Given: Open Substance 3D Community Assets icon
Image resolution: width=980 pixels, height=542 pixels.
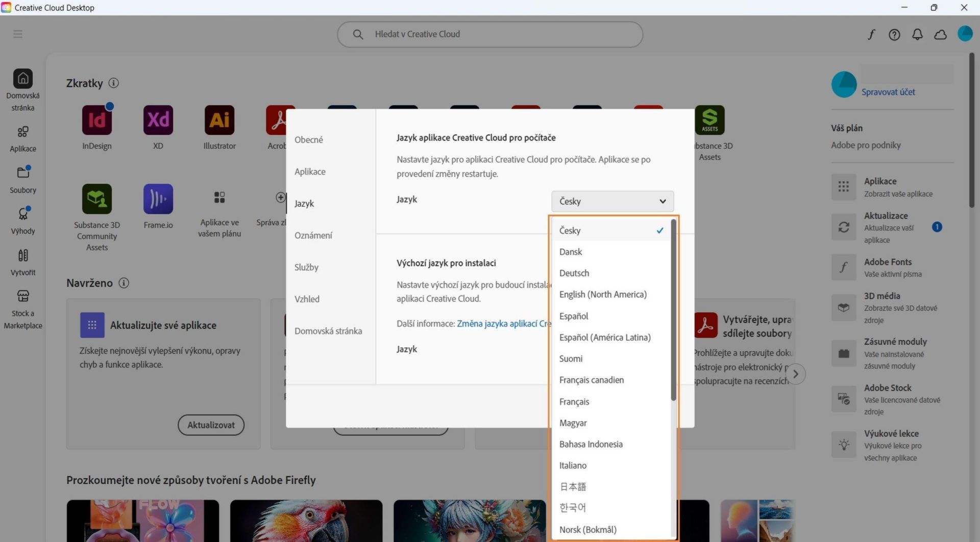Looking at the screenshot, I should (x=97, y=199).
